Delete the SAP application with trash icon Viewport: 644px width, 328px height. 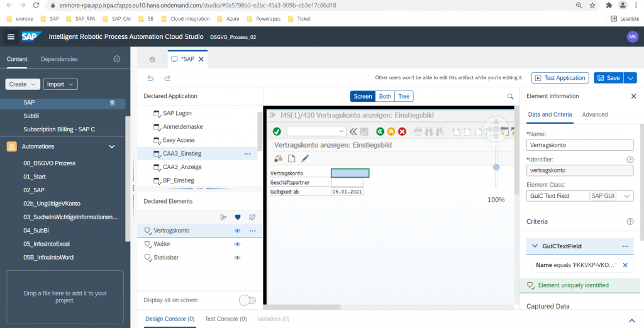[x=112, y=102]
